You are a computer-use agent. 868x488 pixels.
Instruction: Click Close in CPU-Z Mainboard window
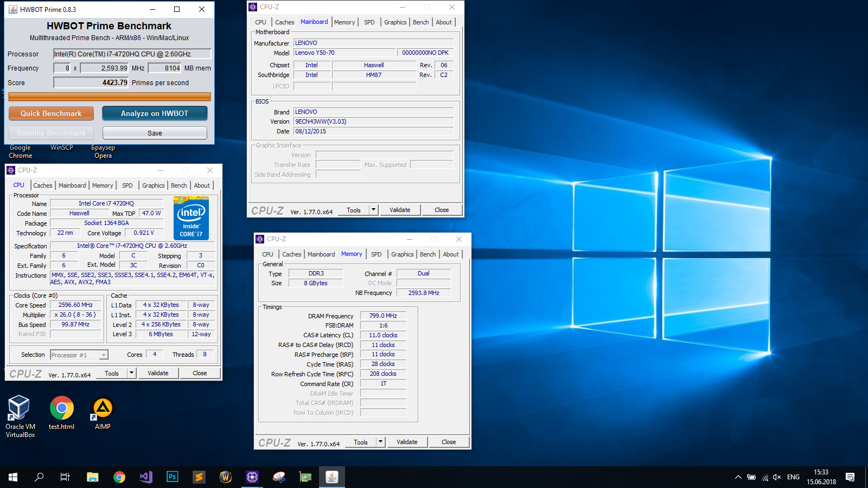click(442, 210)
